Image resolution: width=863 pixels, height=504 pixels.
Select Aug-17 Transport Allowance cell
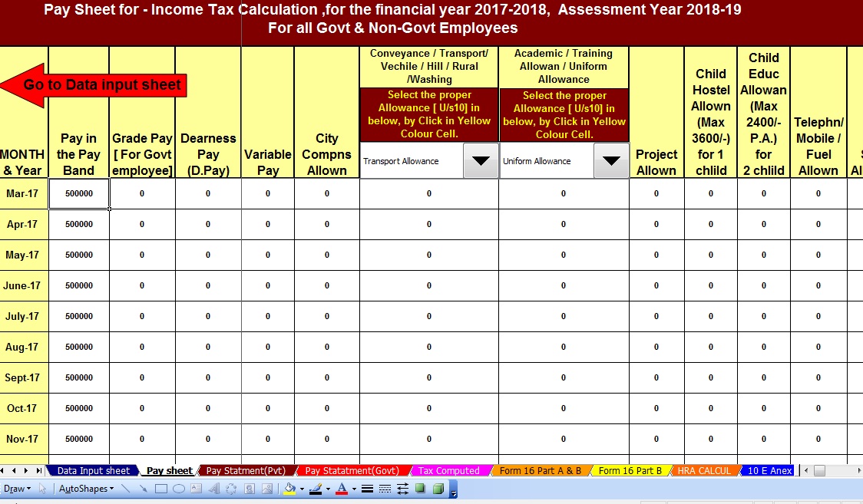pyautogui.click(x=428, y=348)
